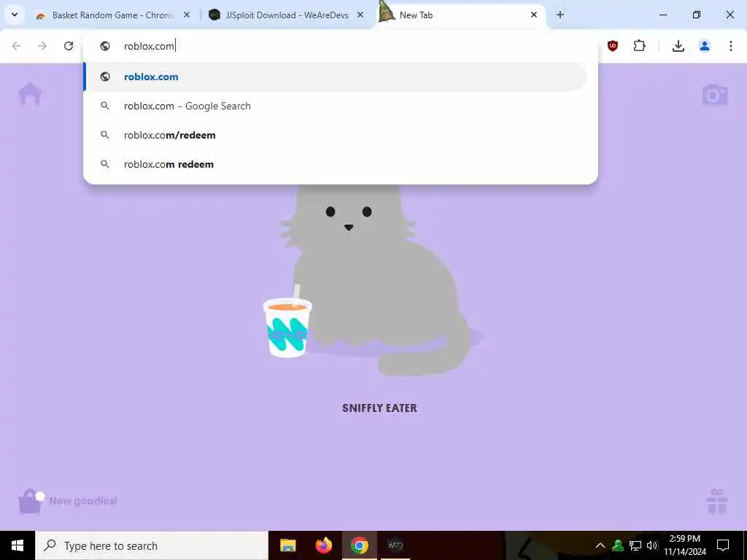Expand the hidden system tray icons
Screen dimensions: 747x560
click(x=600, y=545)
